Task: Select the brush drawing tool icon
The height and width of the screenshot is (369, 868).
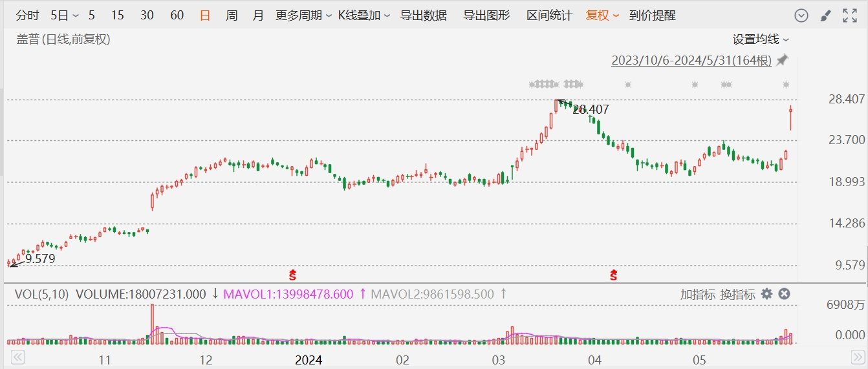Action: 825,16
